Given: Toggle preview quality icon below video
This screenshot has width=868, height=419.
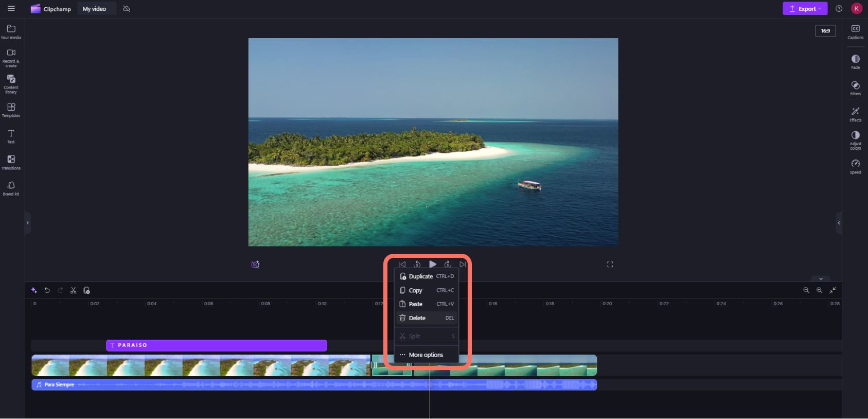Looking at the screenshot, I should click(x=255, y=264).
